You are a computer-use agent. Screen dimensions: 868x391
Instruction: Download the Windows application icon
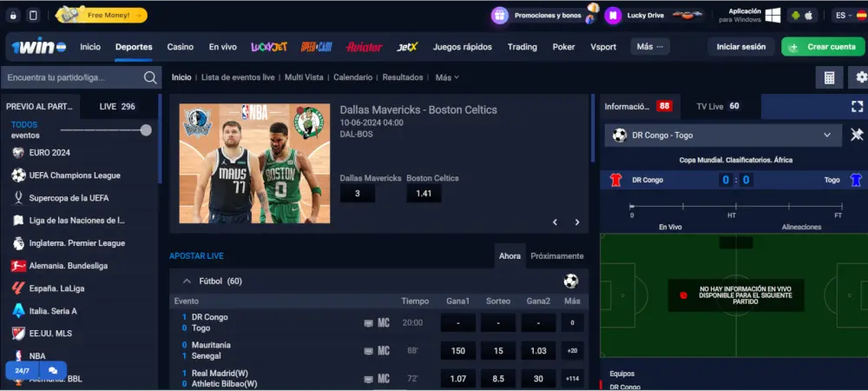[772, 15]
